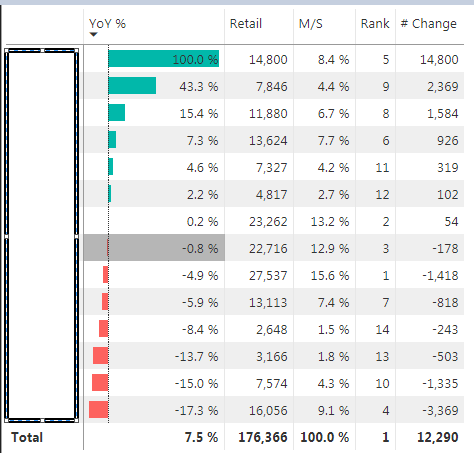This screenshot has width=474, height=453.
Task: Click the Retail column header
Action: (246, 24)
